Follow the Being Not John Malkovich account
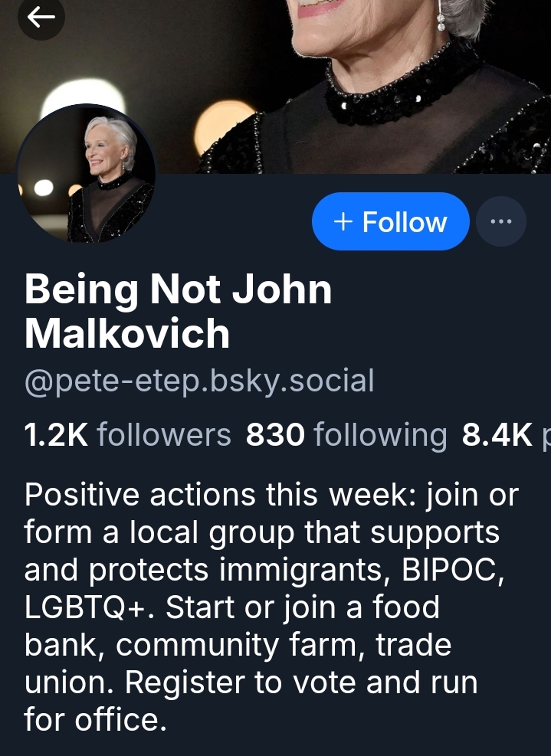The width and height of the screenshot is (551, 756). pyautogui.click(x=390, y=221)
